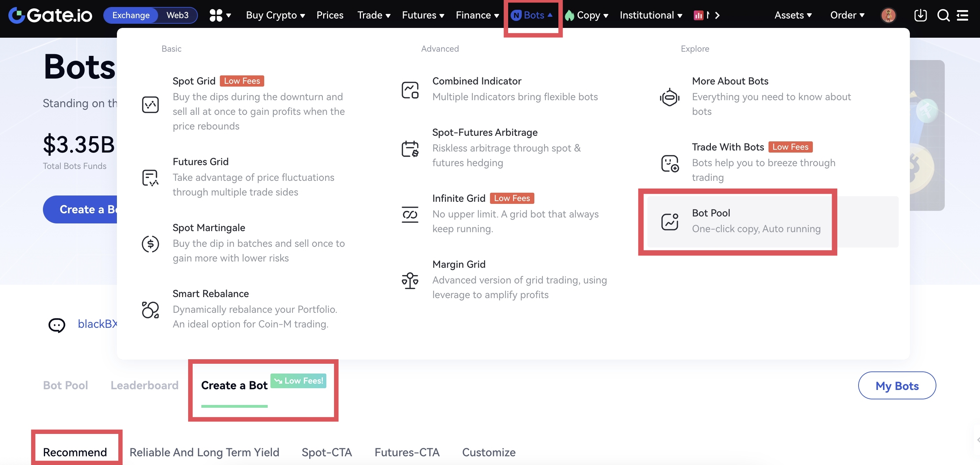Click the Gate.io logo
980x465 pixels.
pyautogui.click(x=50, y=15)
